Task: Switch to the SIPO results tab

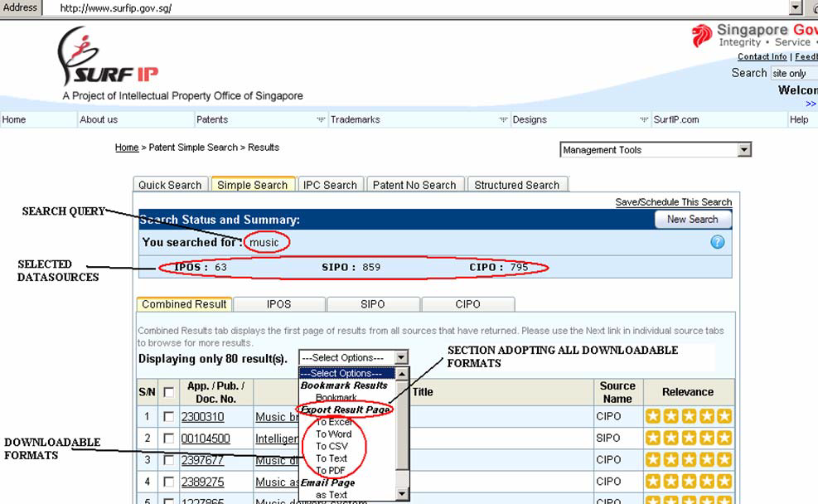Action: [373, 304]
